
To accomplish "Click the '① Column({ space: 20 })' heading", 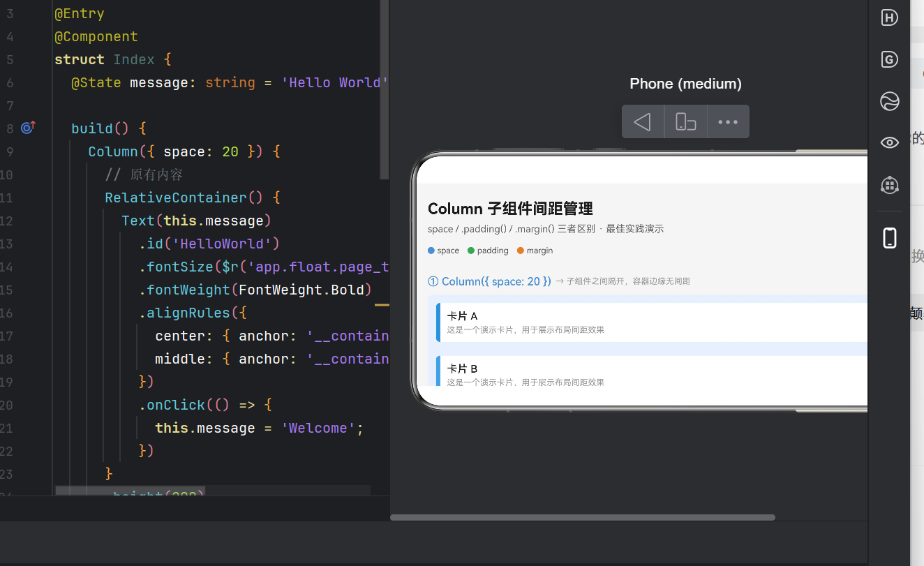I will pyautogui.click(x=489, y=281).
